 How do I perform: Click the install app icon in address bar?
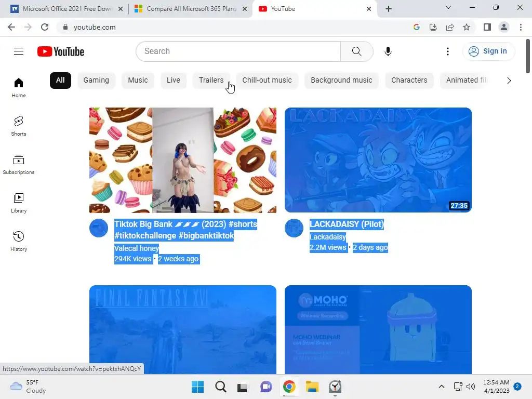433,27
